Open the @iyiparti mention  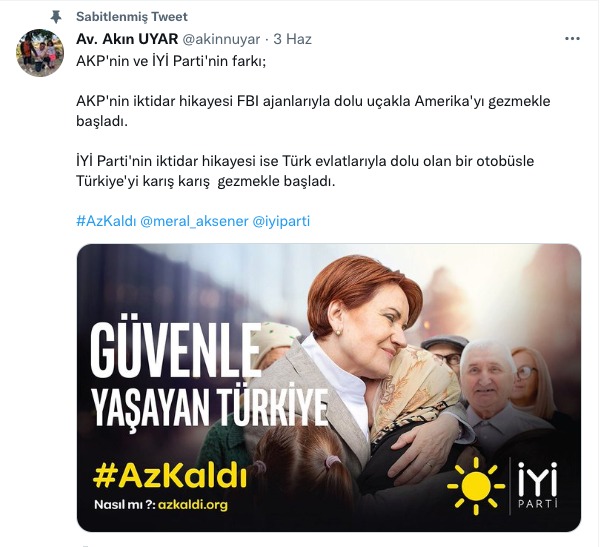(281, 221)
